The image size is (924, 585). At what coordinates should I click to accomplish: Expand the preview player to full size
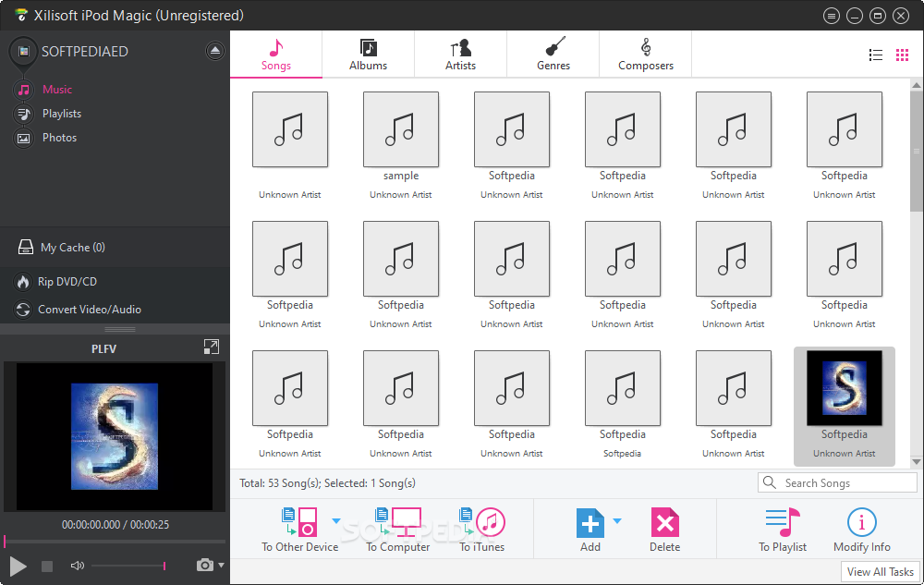tap(211, 347)
